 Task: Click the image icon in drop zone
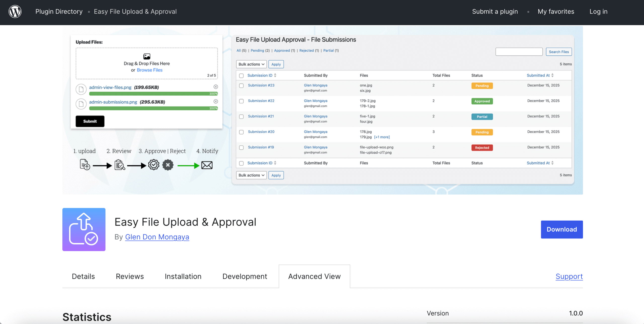click(147, 56)
